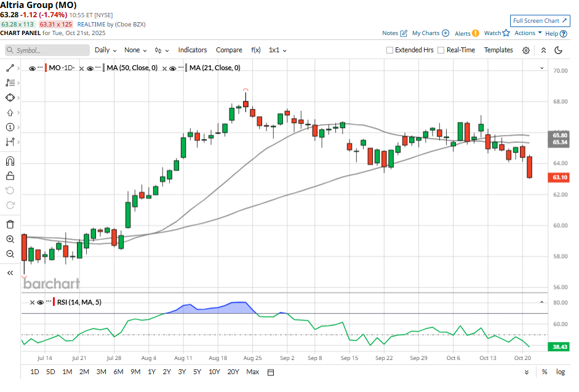Image resolution: width=579 pixels, height=392 pixels.
Task: Open the Indicators menu
Action: pos(192,50)
